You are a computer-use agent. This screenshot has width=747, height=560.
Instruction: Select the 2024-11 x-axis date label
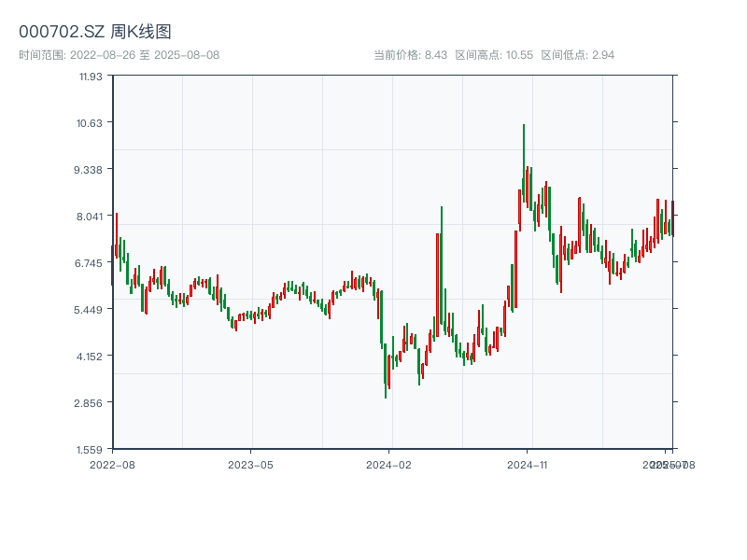(528, 464)
